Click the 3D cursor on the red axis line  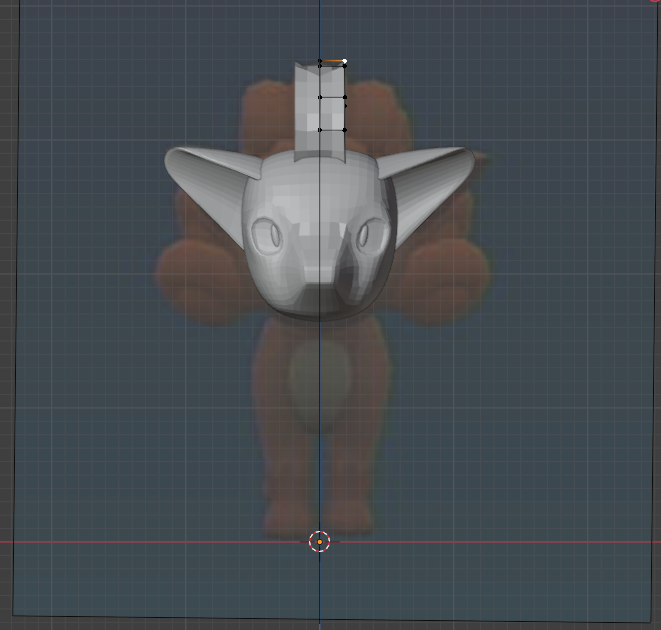pyautogui.click(x=320, y=541)
